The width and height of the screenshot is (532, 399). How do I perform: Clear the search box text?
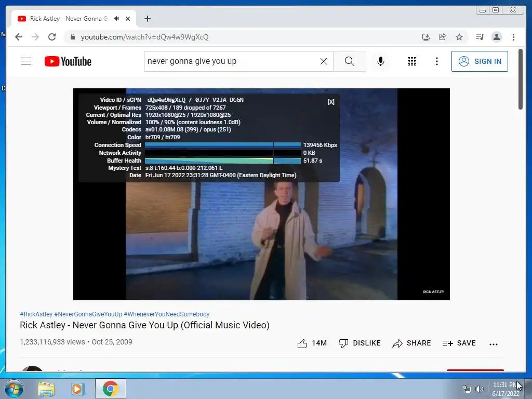click(324, 61)
